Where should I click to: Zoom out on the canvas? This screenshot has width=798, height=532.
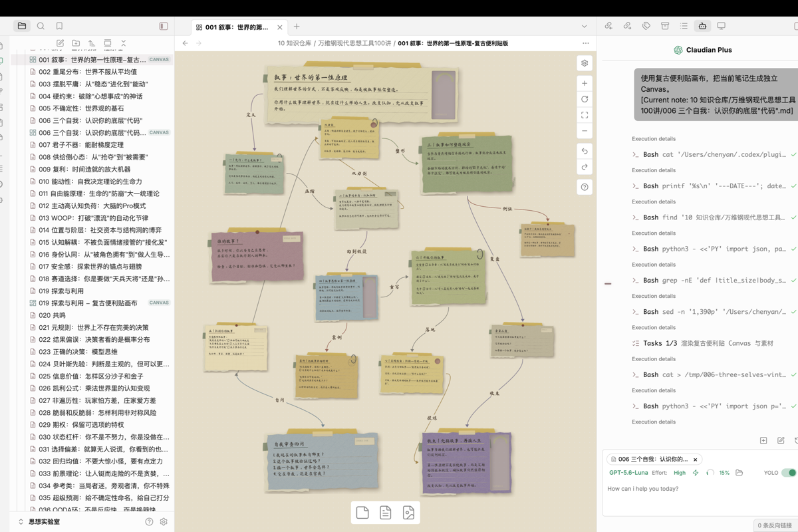585,131
